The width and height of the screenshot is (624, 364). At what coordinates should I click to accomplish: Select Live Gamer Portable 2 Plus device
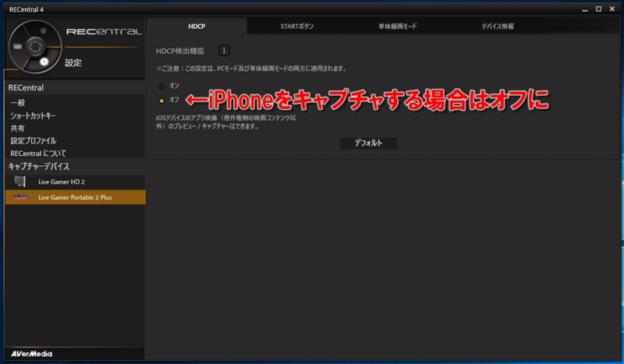click(x=75, y=197)
